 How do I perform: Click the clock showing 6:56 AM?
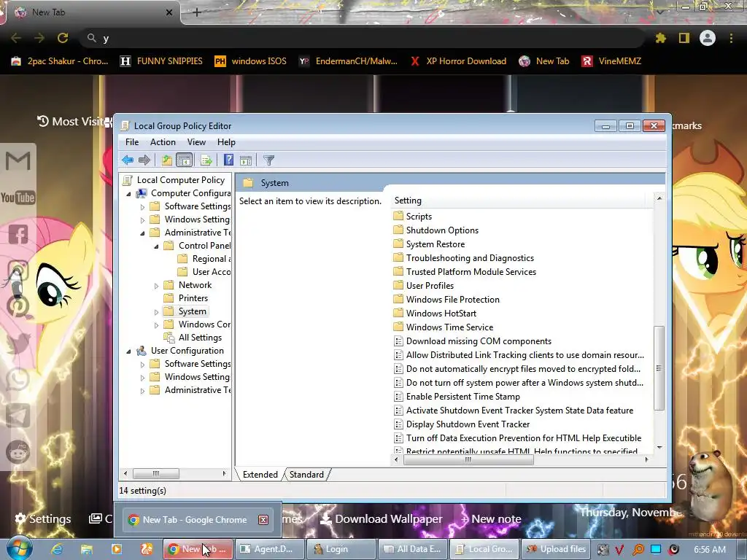click(710, 549)
